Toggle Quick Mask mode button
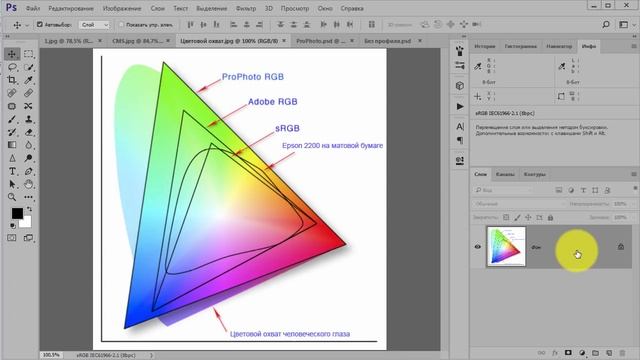Viewport: 640px width, 360px height. [x=12, y=238]
